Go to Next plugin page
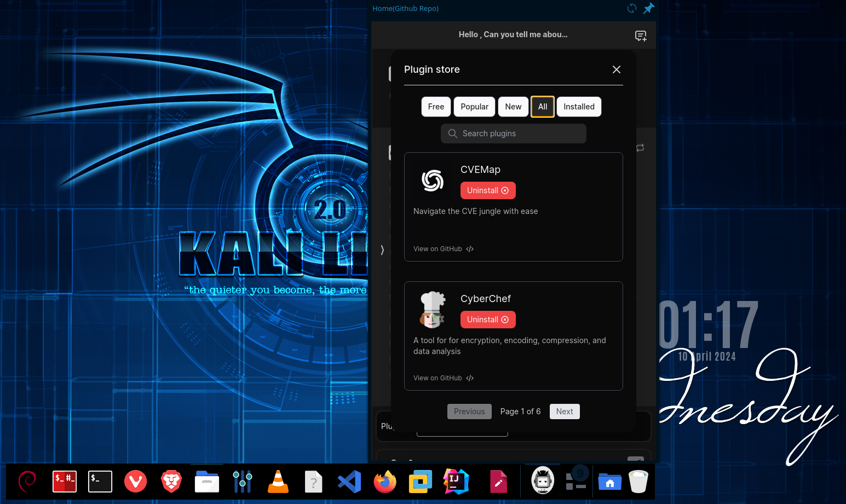This screenshot has width=846, height=504. point(565,412)
